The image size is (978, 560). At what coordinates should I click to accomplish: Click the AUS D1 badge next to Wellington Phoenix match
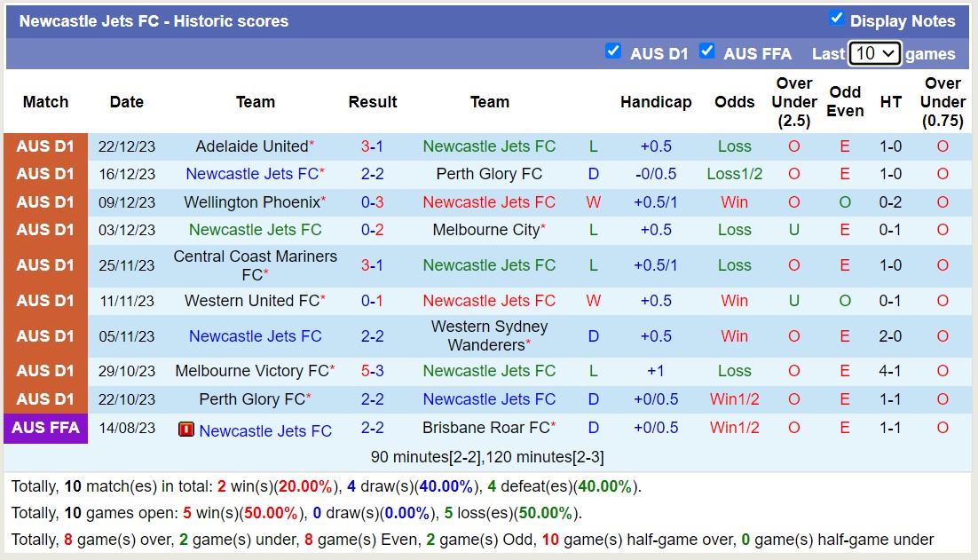pos(45,201)
